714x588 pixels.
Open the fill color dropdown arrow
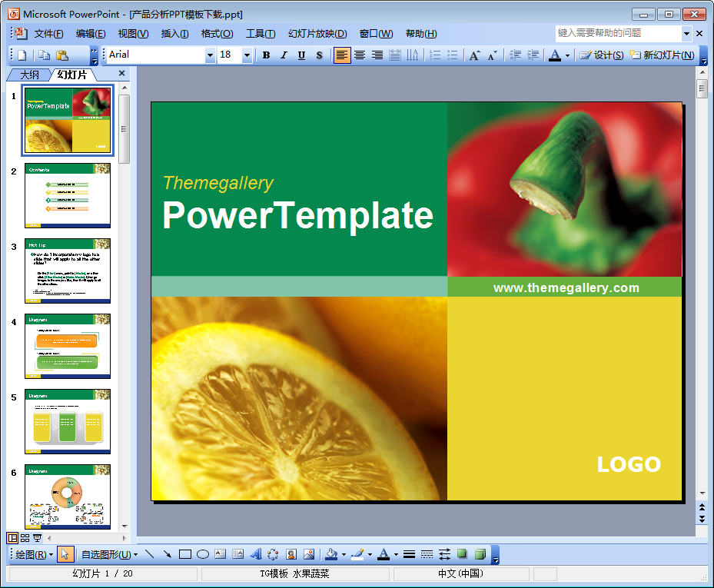pyautogui.click(x=344, y=555)
